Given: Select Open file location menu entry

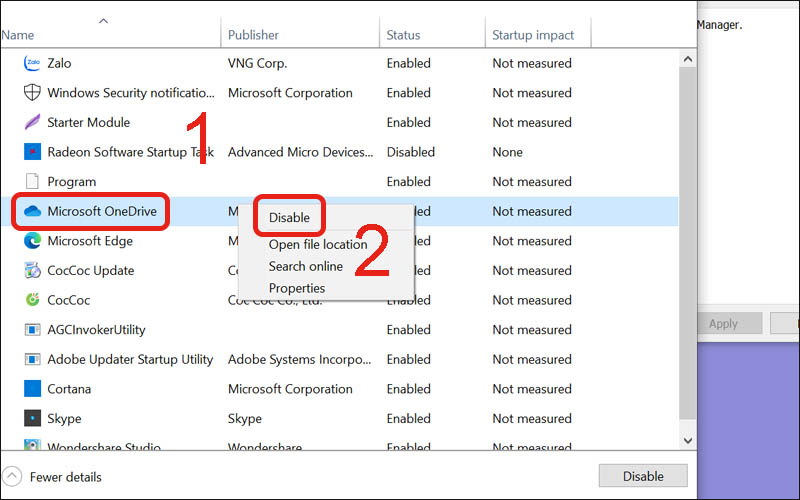Looking at the screenshot, I should tap(317, 245).
